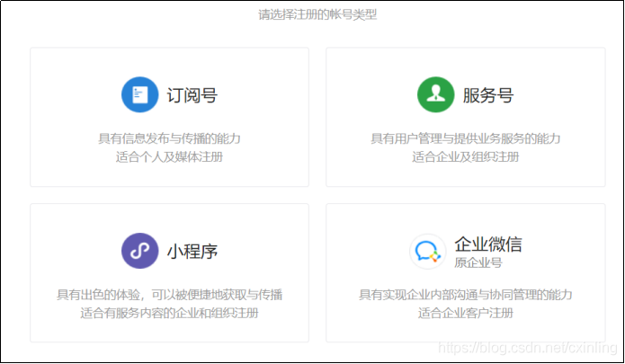
Task: Select the 订阅号 account type title
Action: tap(192, 95)
